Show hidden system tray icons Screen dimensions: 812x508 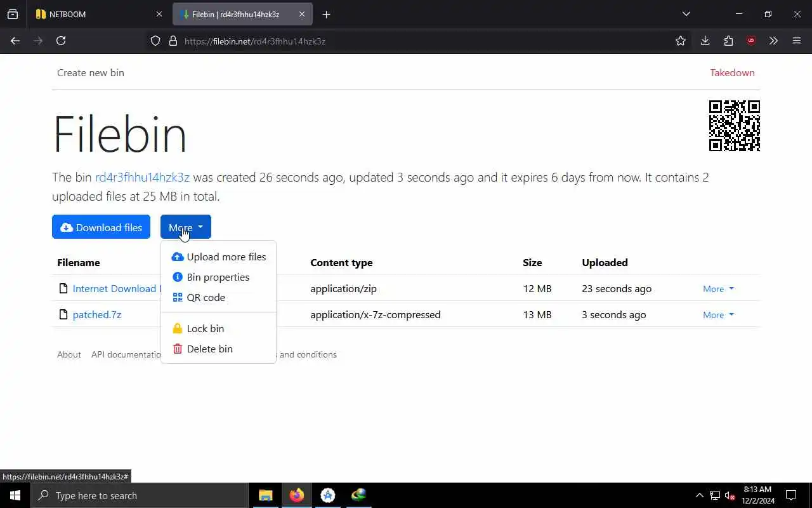point(699,495)
